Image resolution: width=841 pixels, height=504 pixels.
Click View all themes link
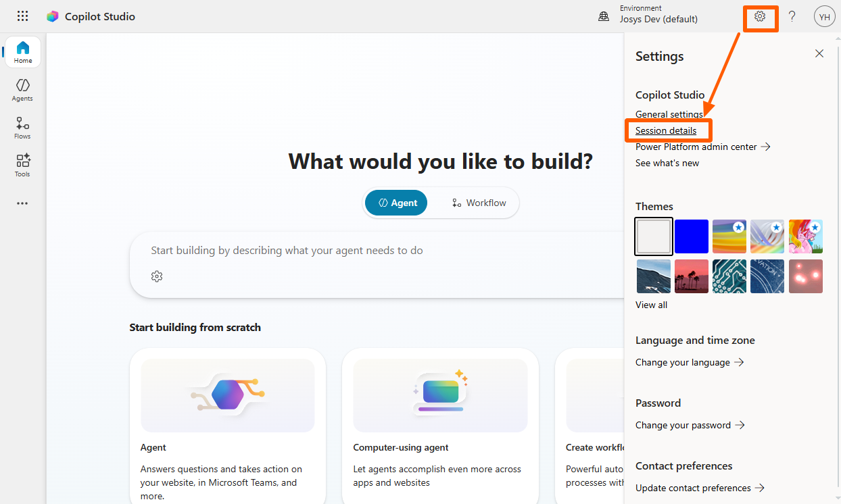point(651,305)
